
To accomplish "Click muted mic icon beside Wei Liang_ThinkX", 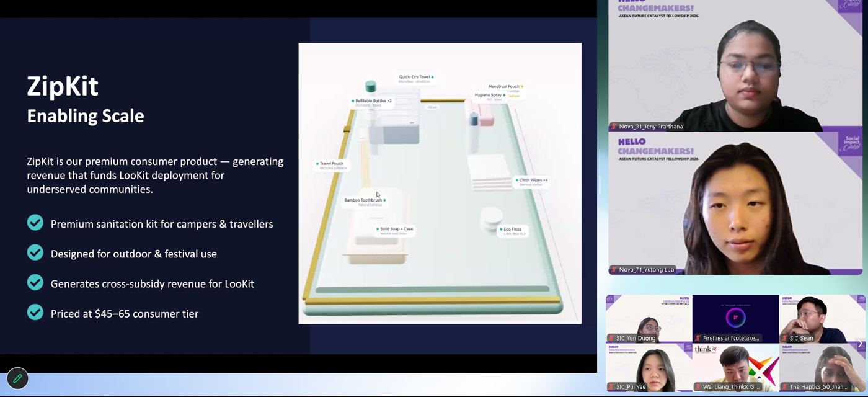I will click(698, 387).
